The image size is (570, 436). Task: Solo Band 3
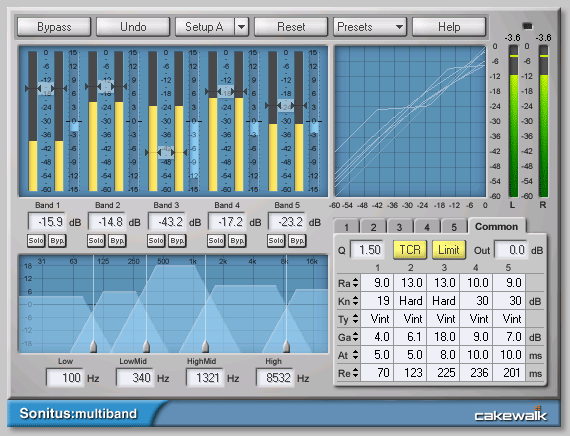click(x=156, y=240)
